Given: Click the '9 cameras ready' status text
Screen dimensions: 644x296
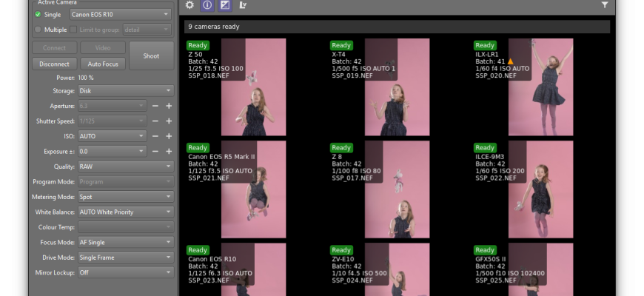Looking at the screenshot, I should pyautogui.click(x=214, y=27).
